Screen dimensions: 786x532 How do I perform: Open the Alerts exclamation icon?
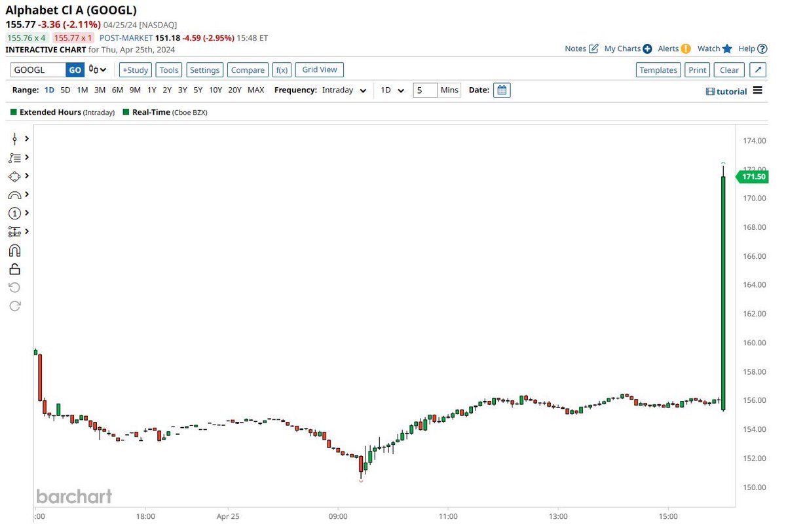coord(686,48)
